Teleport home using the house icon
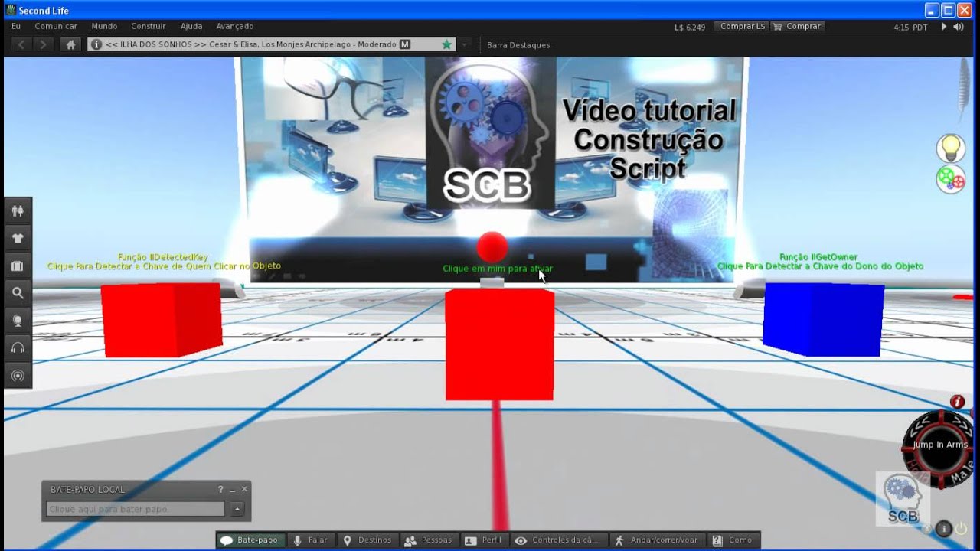The image size is (980, 551). coord(71,44)
